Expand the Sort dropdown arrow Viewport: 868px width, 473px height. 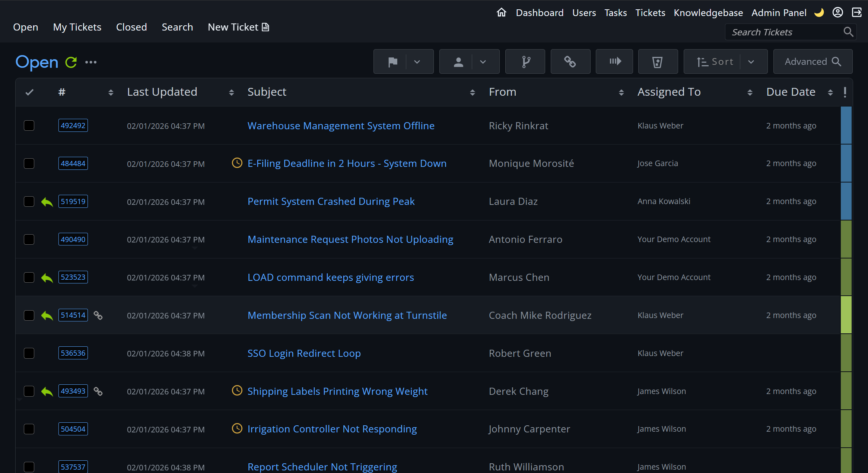click(x=751, y=62)
